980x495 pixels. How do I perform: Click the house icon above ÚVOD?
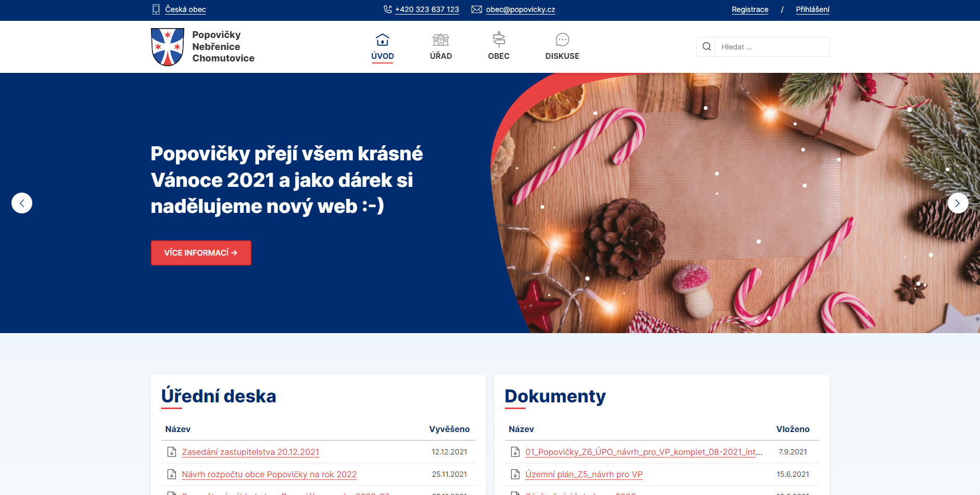point(383,40)
